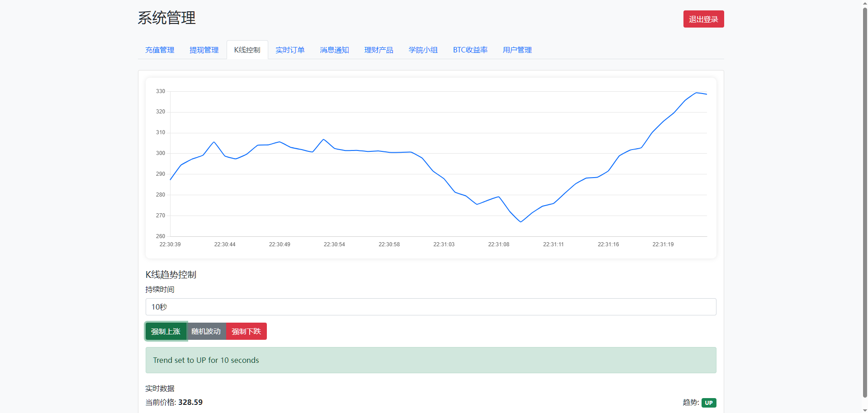Navigate to the 用户管理 tab

[x=517, y=50]
